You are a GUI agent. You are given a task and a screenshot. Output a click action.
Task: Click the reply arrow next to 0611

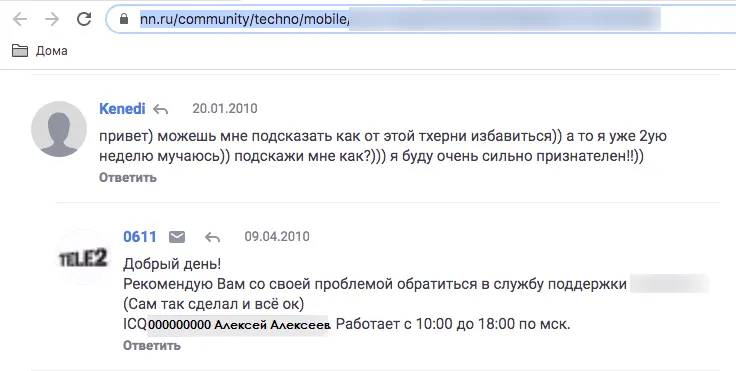point(213,237)
